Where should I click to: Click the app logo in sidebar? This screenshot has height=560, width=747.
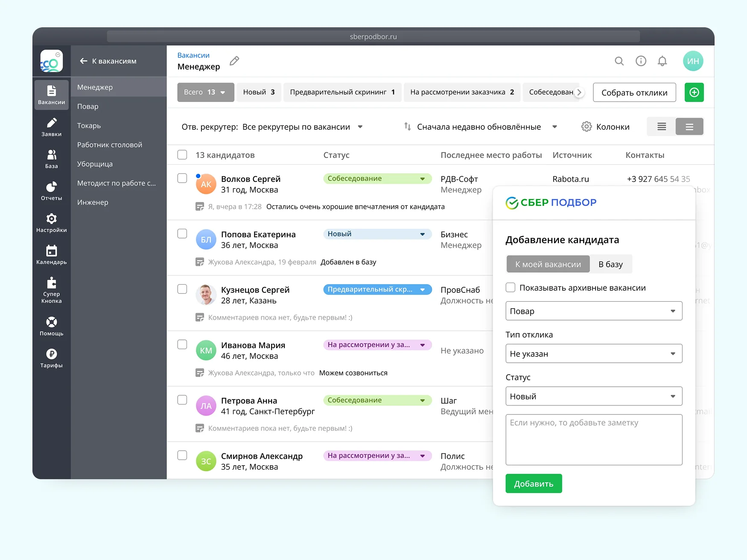(x=51, y=61)
